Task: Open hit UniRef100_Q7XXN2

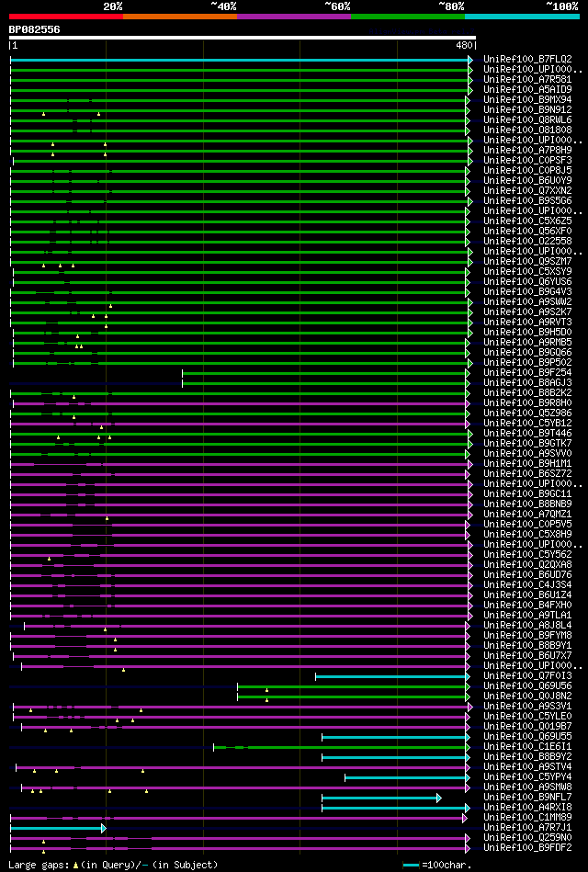Action: tap(527, 191)
